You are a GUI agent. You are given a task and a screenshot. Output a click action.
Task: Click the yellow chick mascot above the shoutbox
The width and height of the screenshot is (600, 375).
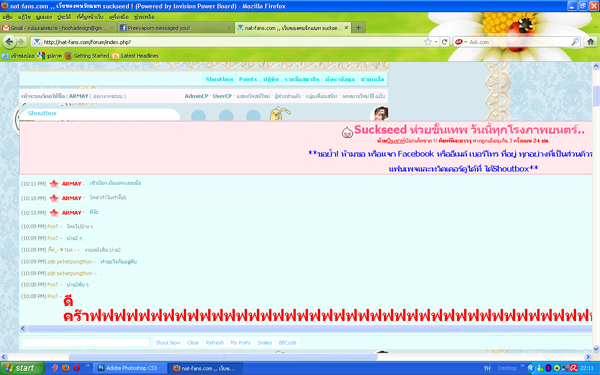(279, 114)
